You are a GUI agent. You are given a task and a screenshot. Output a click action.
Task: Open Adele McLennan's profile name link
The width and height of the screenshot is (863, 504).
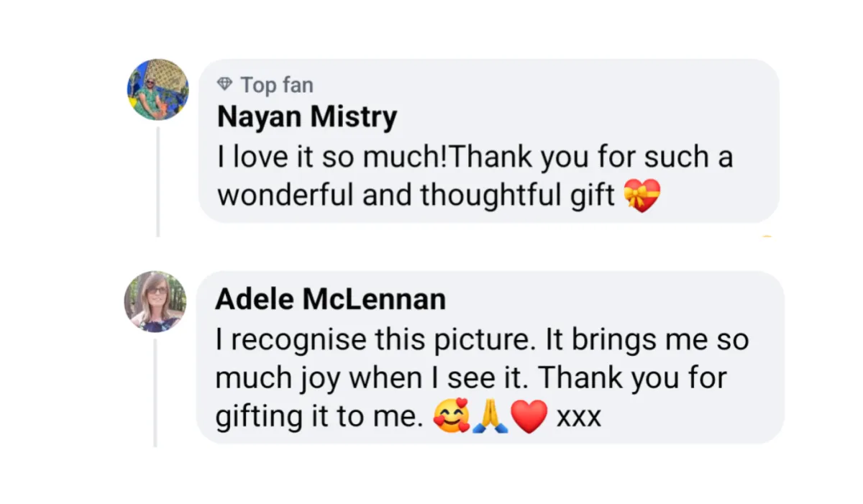[x=330, y=299]
